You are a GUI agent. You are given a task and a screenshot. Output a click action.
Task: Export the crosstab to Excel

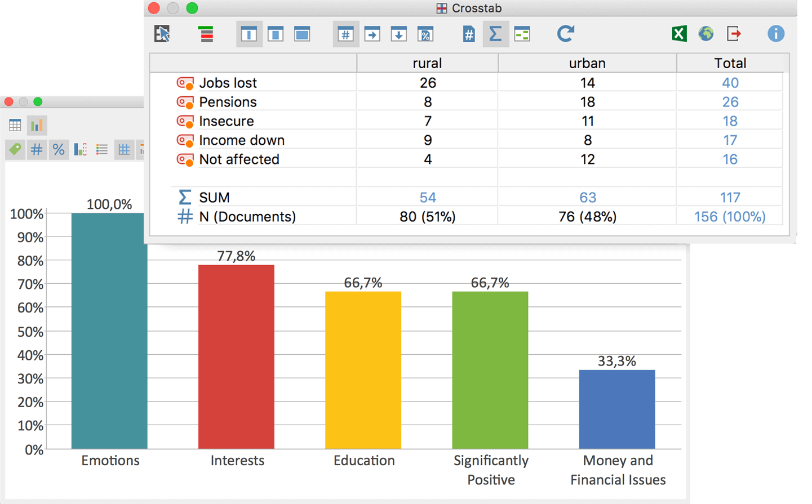[x=679, y=34]
